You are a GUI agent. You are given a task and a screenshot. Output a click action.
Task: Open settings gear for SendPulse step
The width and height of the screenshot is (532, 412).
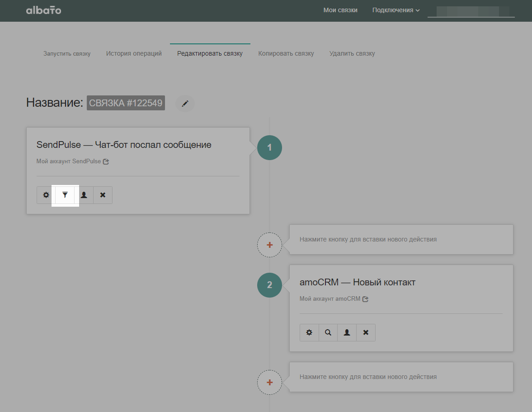point(46,195)
